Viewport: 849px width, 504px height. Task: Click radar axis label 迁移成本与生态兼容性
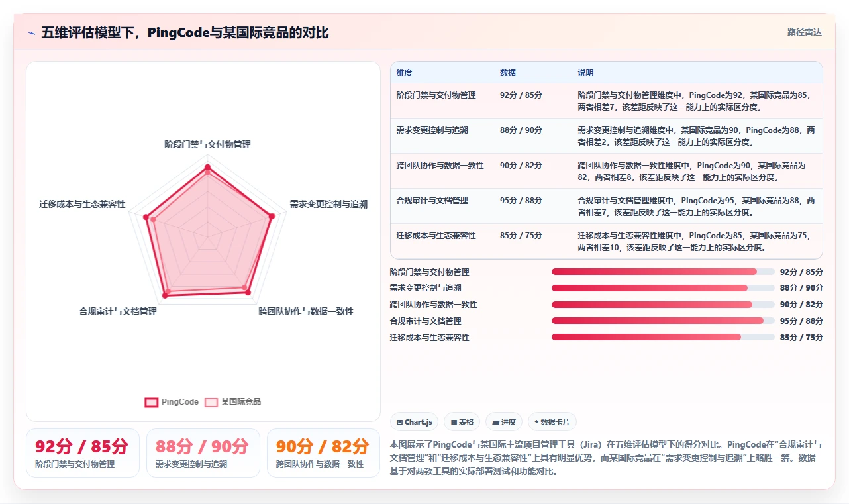click(x=82, y=204)
